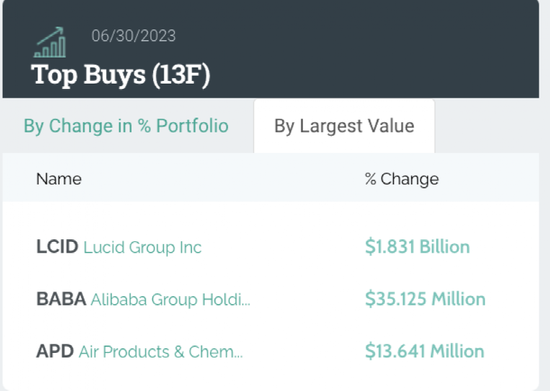The height and width of the screenshot is (391, 550).
Task: Click the 06/30/2023 date label
Action: [x=134, y=36]
